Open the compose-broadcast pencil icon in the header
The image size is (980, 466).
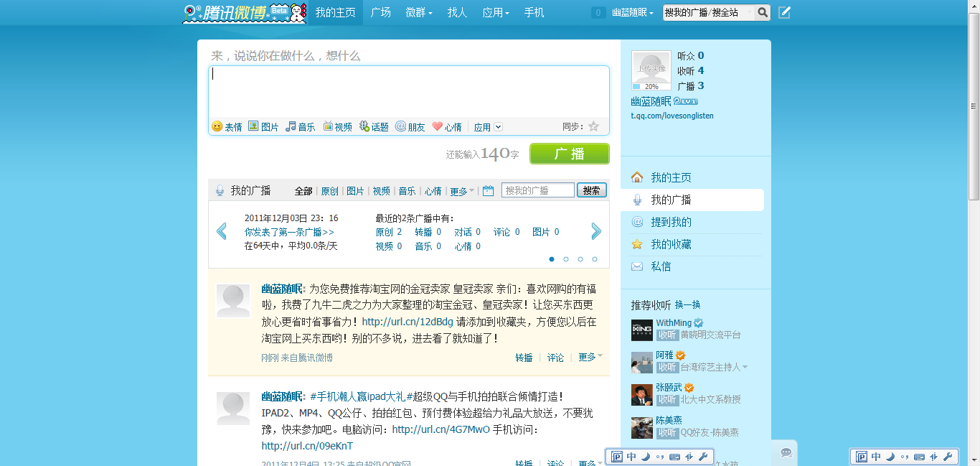(784, 12)
